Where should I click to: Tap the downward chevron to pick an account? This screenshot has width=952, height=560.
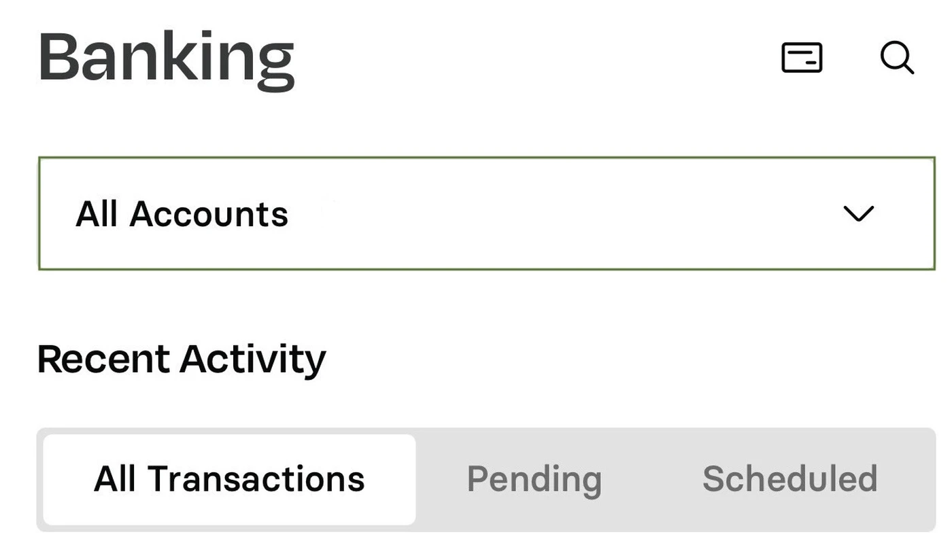click(x=858, y=214)
